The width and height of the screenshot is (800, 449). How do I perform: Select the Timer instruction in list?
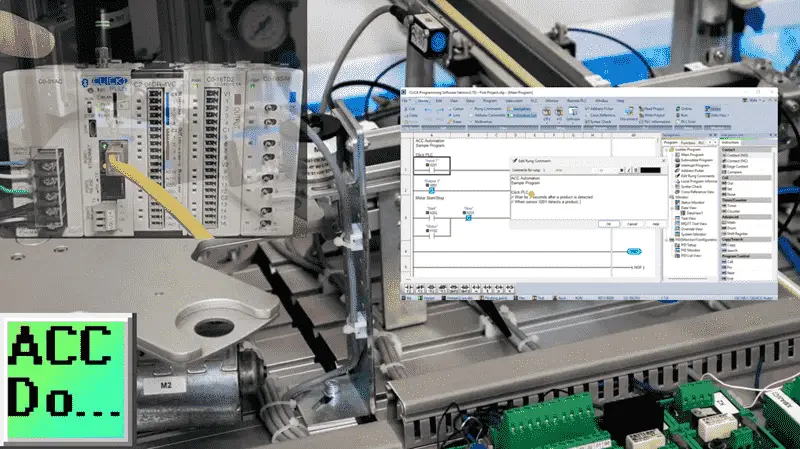[732, 206]
